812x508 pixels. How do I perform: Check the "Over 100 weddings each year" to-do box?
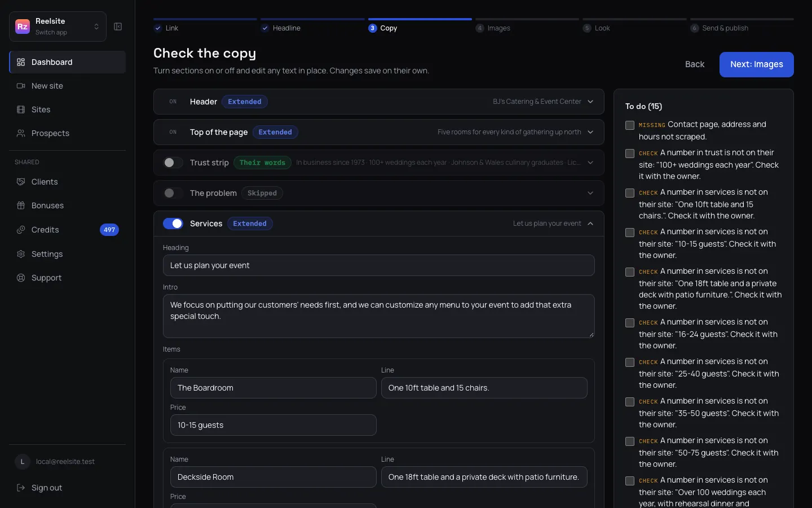(x=630, y=481)
